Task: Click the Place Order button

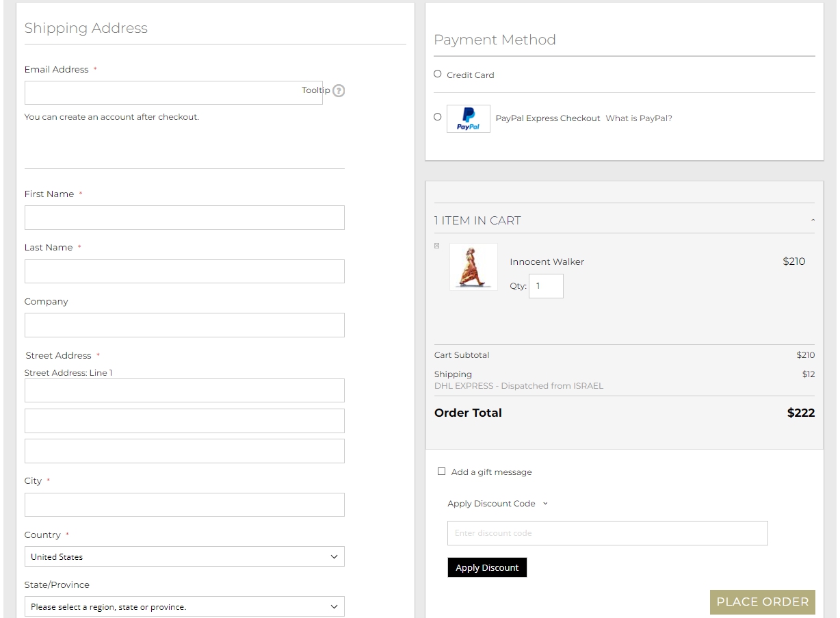Action: click(763, 602)
